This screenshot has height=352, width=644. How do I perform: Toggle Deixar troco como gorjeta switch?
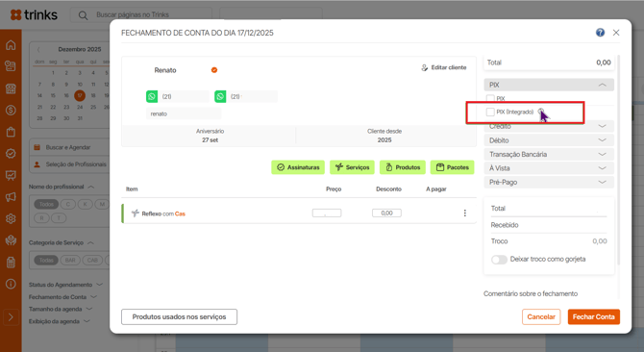coord(499,260)
